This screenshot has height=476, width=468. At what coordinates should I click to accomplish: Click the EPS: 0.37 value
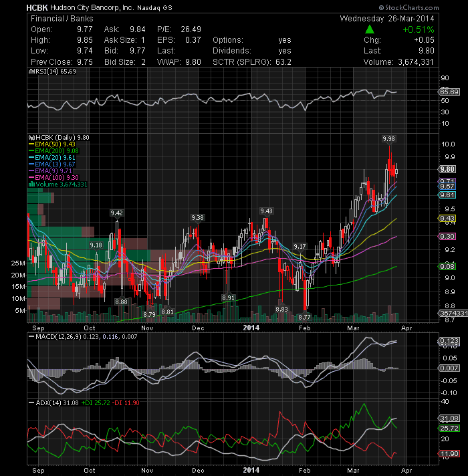179,40
